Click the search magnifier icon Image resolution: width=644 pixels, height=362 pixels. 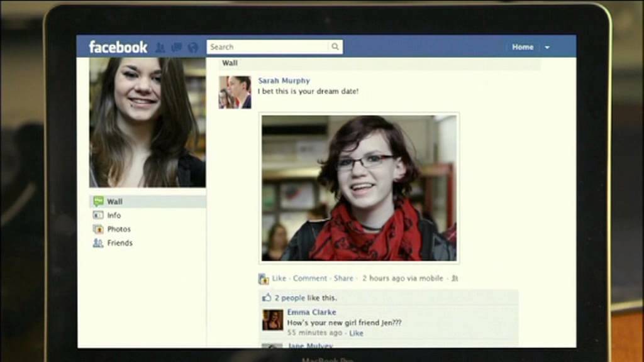pyautogui.click(x=335, y=47)
